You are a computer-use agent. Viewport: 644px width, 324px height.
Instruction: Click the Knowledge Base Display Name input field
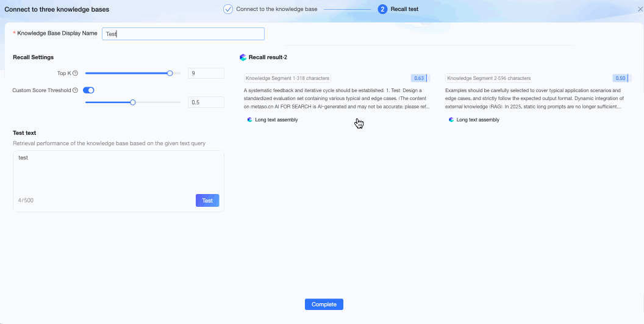click(183, 34)
